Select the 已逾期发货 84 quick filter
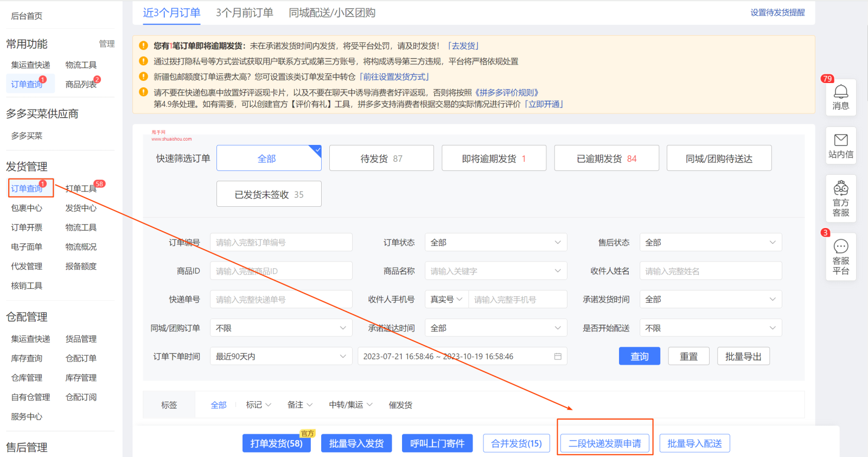868x457 pixels. point(607,158)
